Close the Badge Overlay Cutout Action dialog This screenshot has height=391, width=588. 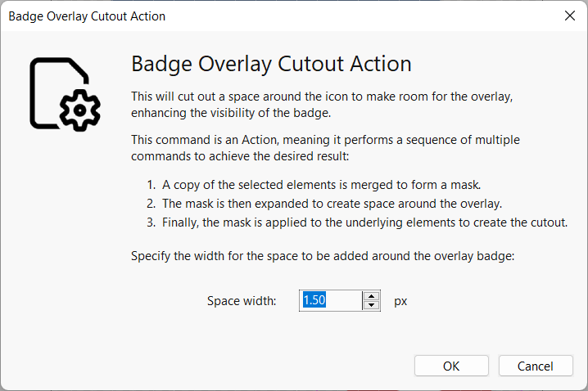point(569,16)
